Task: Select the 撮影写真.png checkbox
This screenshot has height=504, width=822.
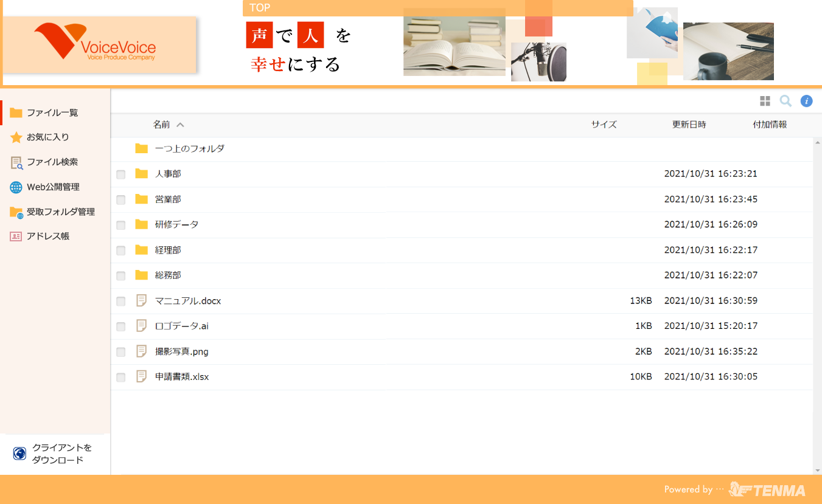Action: (121, 351)
